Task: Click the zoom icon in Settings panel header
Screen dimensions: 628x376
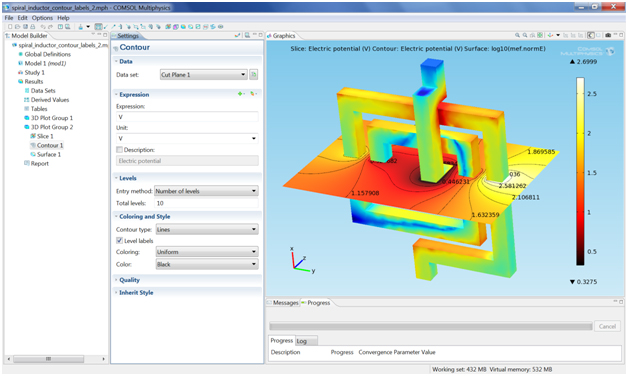Action: pyautogui.click(x=248, y=35)
